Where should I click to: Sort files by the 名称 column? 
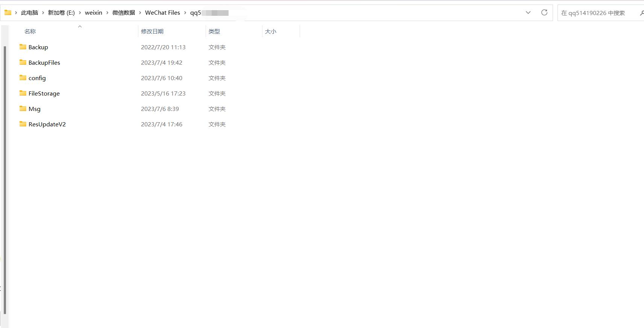click(x=30, y=32)
